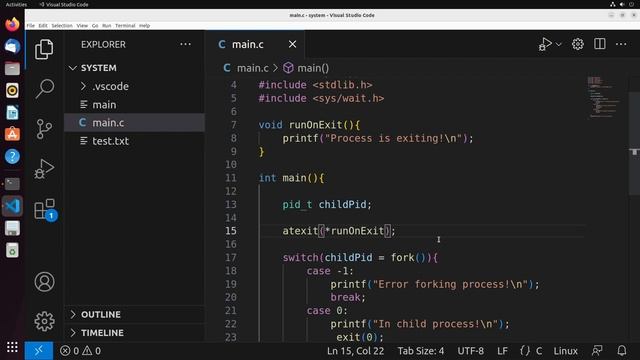Open the Run and Debug view
The image size is (640, 360).
pos(44,169)
